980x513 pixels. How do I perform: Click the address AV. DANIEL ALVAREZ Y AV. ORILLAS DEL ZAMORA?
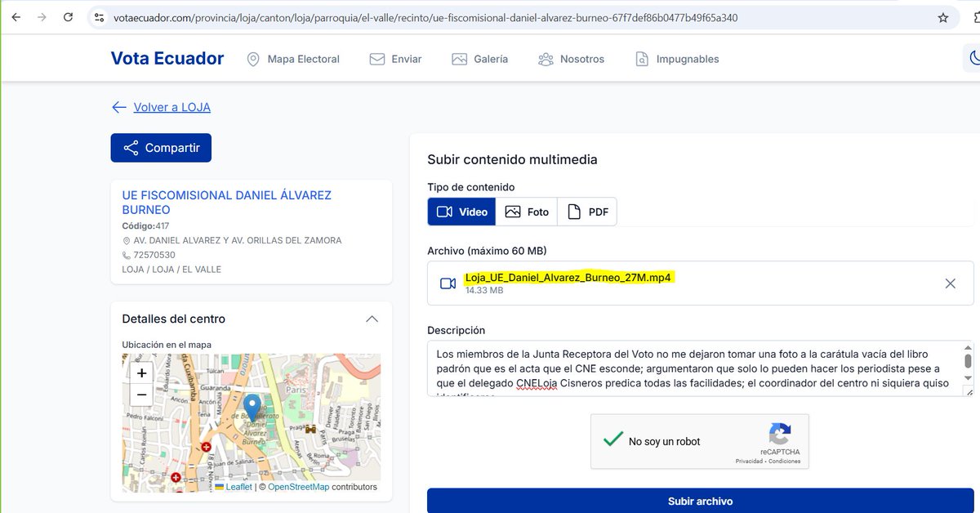point(238,241)
